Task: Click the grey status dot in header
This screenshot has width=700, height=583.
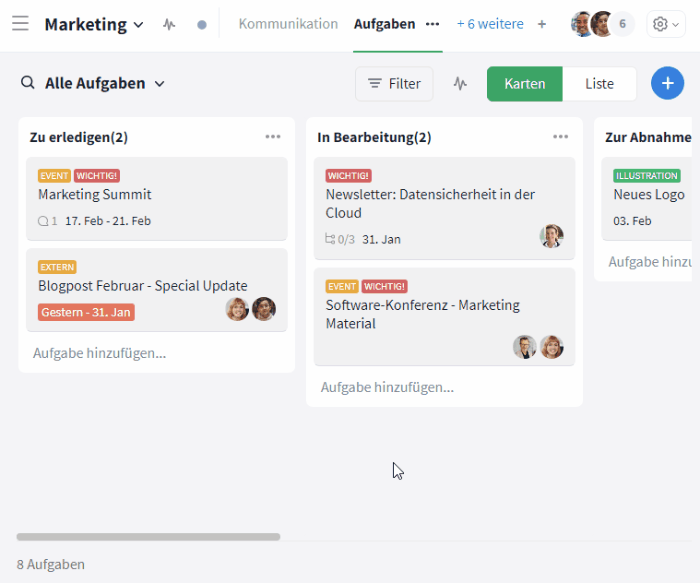Action: tap(202, 24)
